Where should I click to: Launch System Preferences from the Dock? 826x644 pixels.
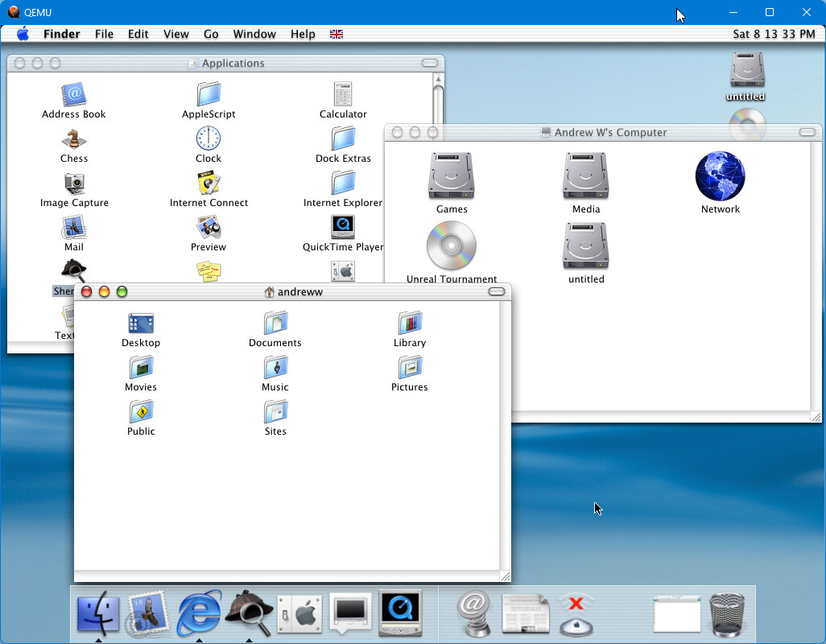click(299, 613)
